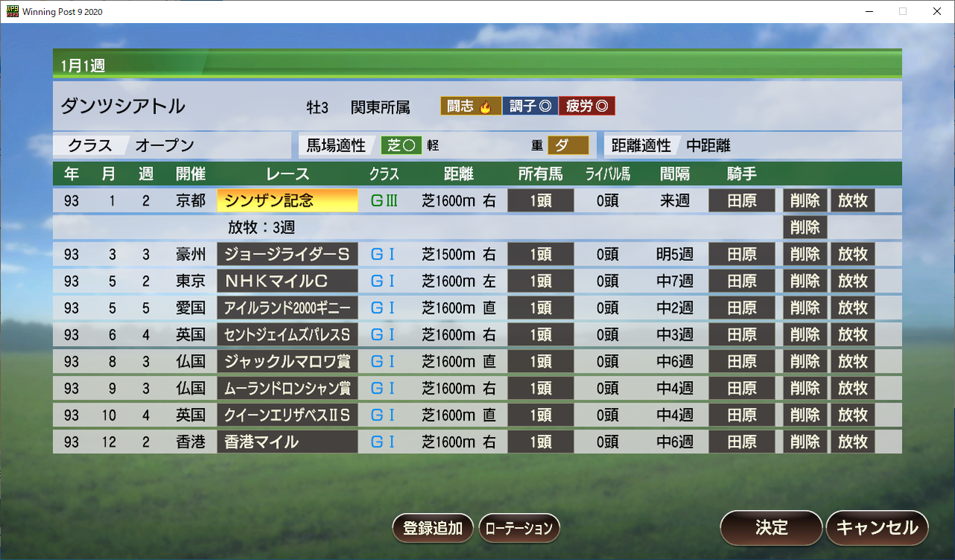Select the クイーンエリザベスII S race entry
The image size is (955, 560).
287,415
